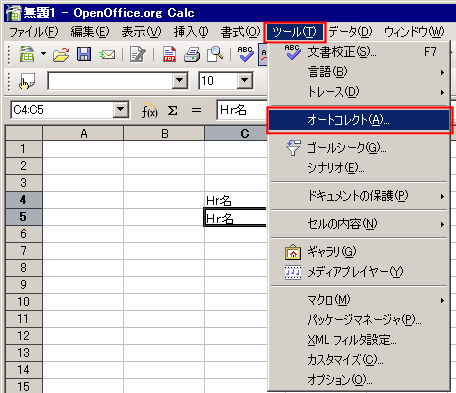This screenshot has height=393, width=456.
Task: Click row 14 header
Action: [x=23, y=370]
